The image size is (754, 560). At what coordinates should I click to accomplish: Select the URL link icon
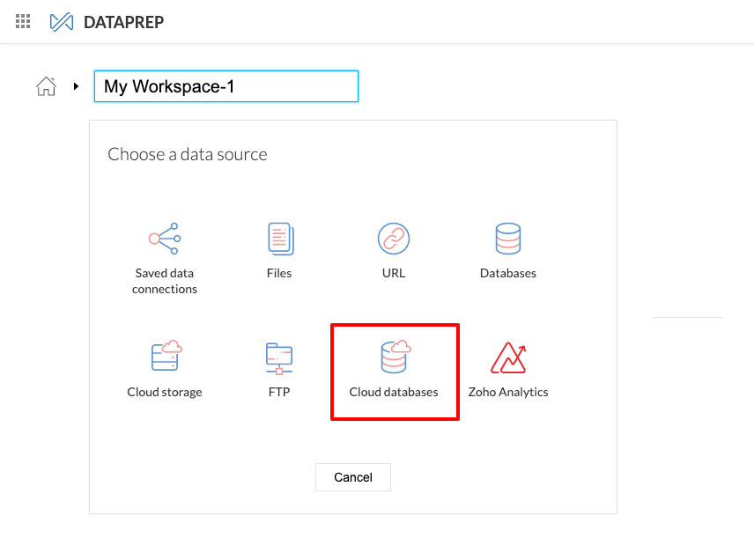[x=394, y=239]
